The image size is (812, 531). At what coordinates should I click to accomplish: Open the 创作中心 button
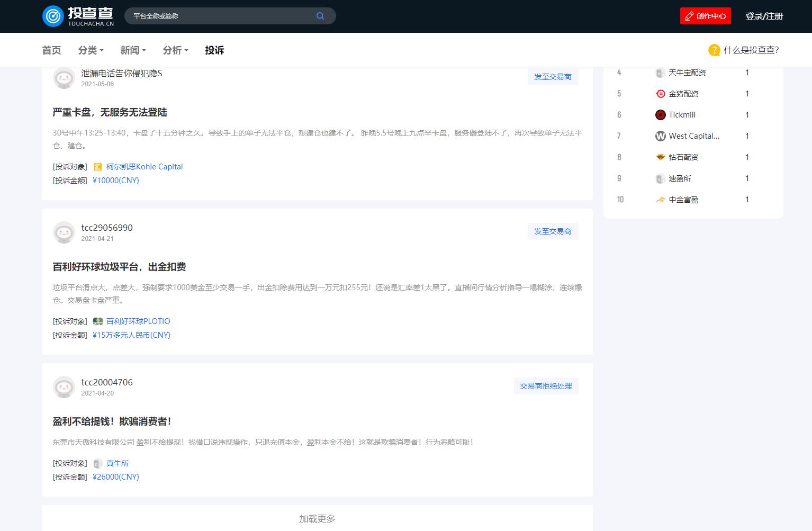705,16
